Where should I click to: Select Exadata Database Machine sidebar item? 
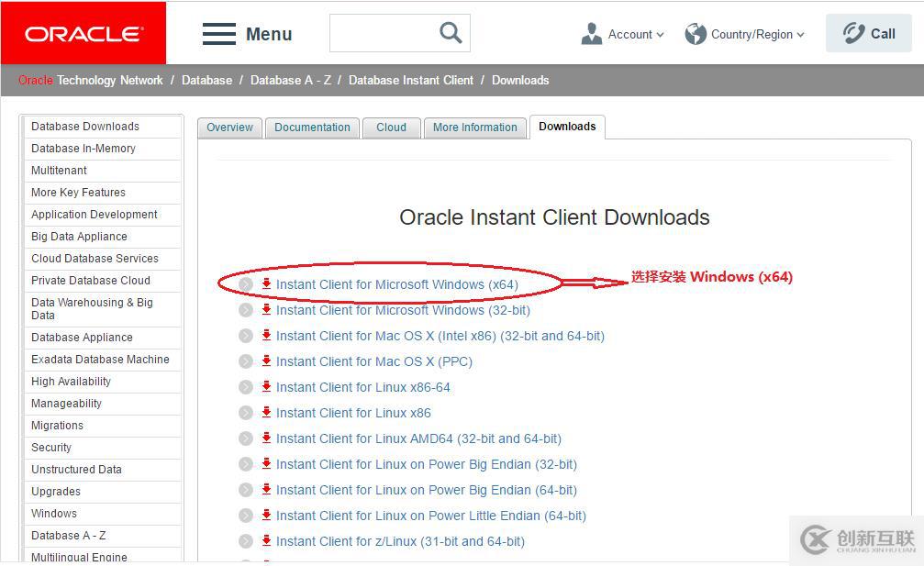(x=102, y=360)
